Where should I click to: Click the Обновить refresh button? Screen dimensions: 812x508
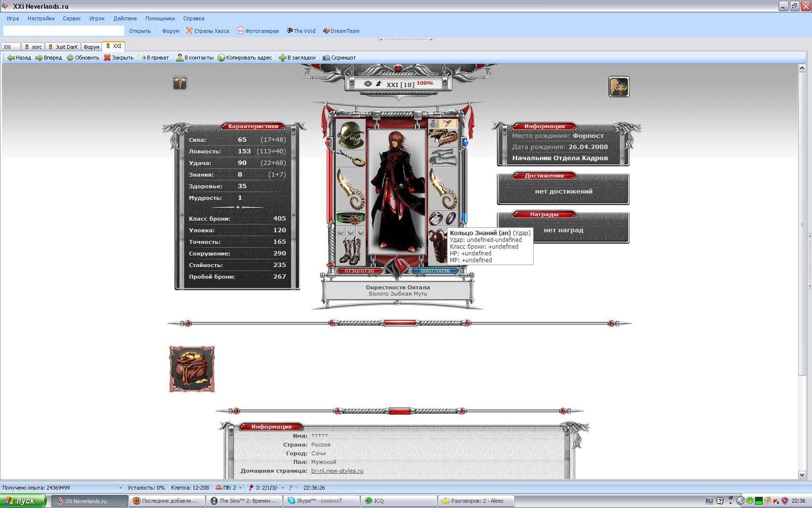pyautogui.click(x=83, y=58)
